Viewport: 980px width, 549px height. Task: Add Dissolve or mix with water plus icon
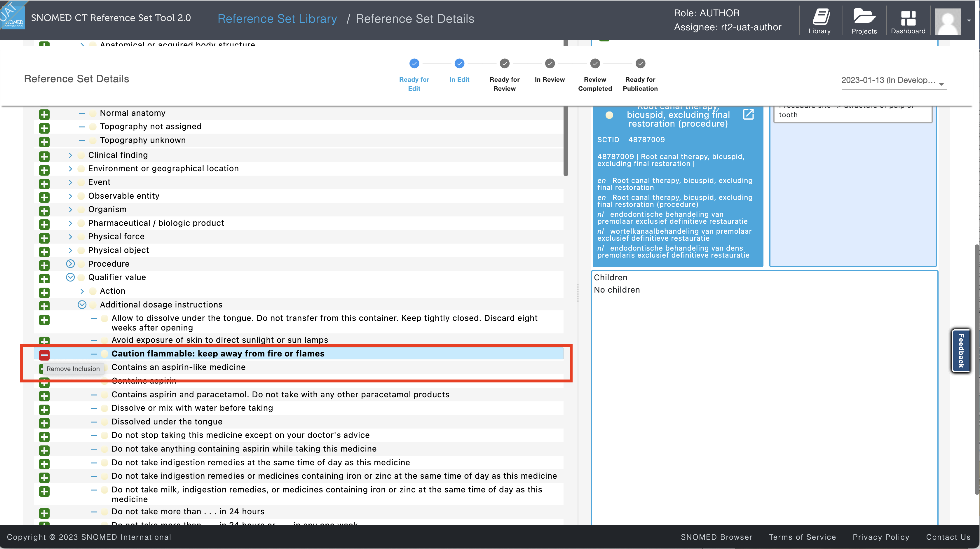[x=44, y=410]
